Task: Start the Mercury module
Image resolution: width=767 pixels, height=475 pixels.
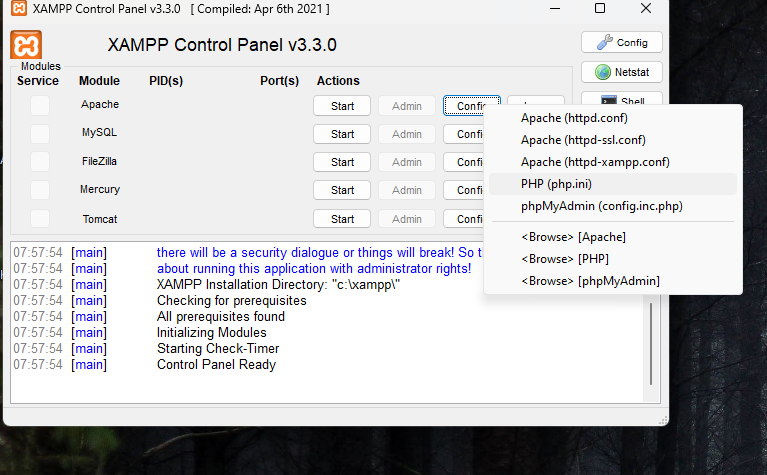Action: (342, 190)
